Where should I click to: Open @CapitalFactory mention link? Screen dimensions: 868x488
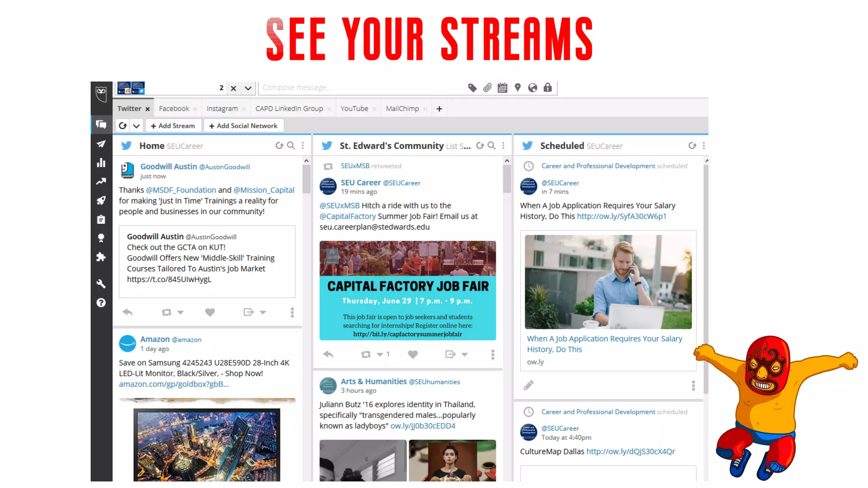click(x=348, y=216)
